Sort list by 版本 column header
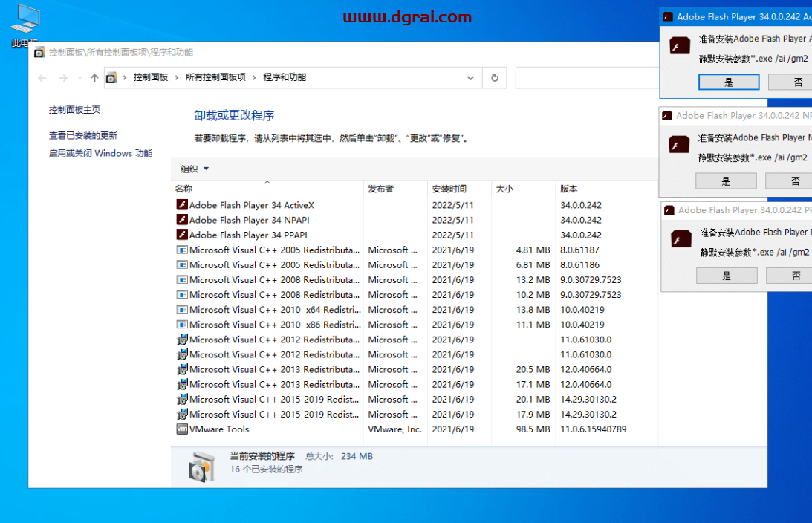 coord(607,189)
